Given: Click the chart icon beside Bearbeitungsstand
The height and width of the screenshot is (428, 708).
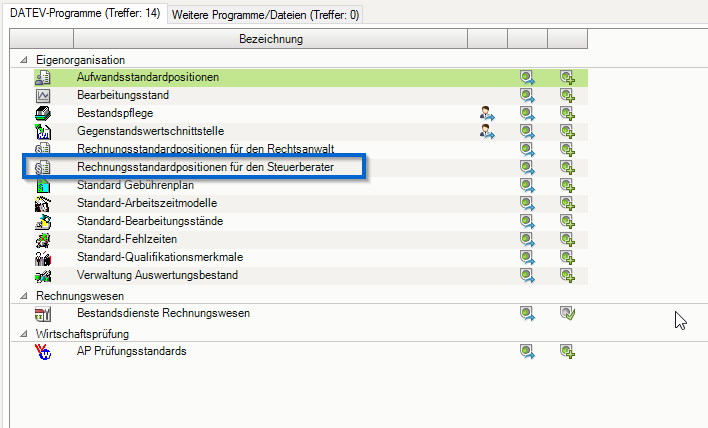Looking at the screenshot, I should 43,96.
